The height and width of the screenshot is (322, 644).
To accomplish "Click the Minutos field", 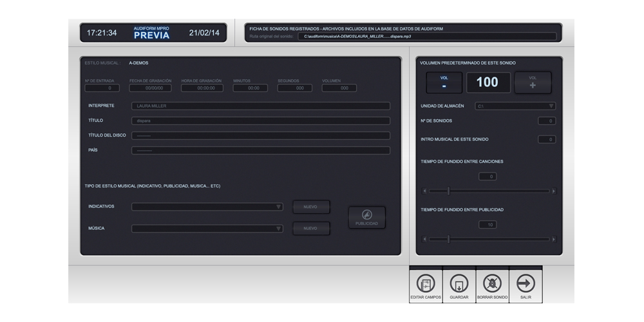I will tap(250, 88).
